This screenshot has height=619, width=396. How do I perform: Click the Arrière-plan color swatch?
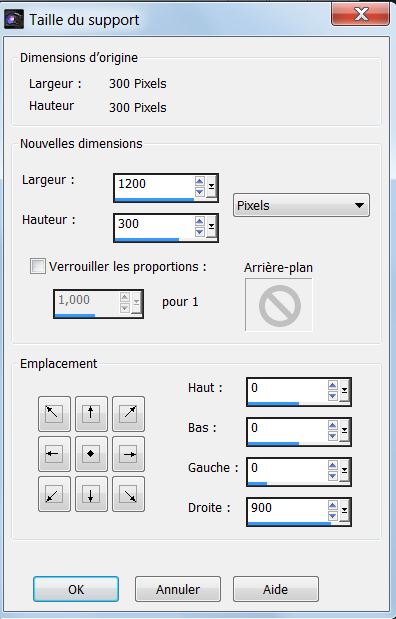click(279, 305)
